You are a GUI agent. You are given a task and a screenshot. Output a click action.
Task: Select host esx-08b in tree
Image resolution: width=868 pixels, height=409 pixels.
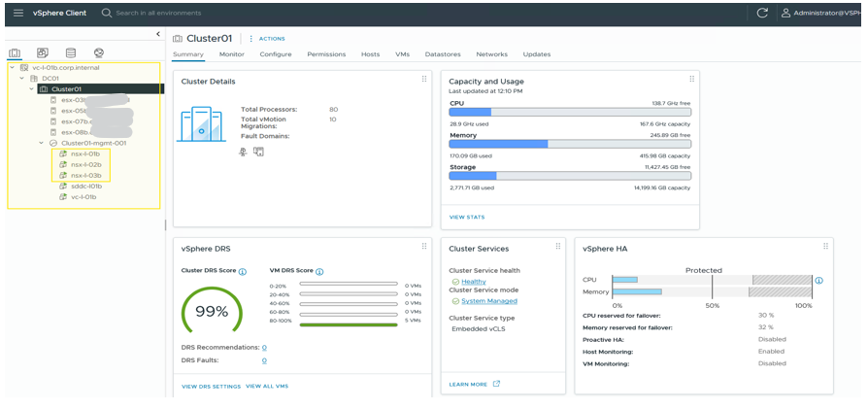pos(75,132)
